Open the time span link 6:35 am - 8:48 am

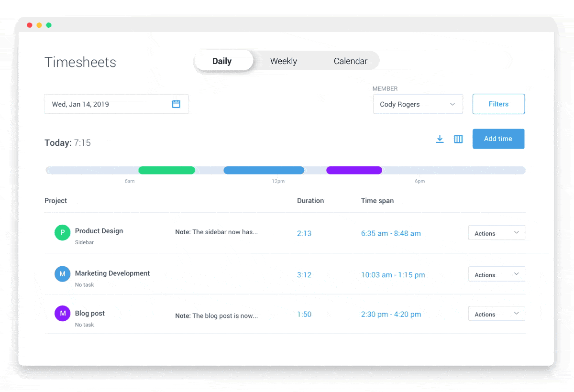coord(391,233)
